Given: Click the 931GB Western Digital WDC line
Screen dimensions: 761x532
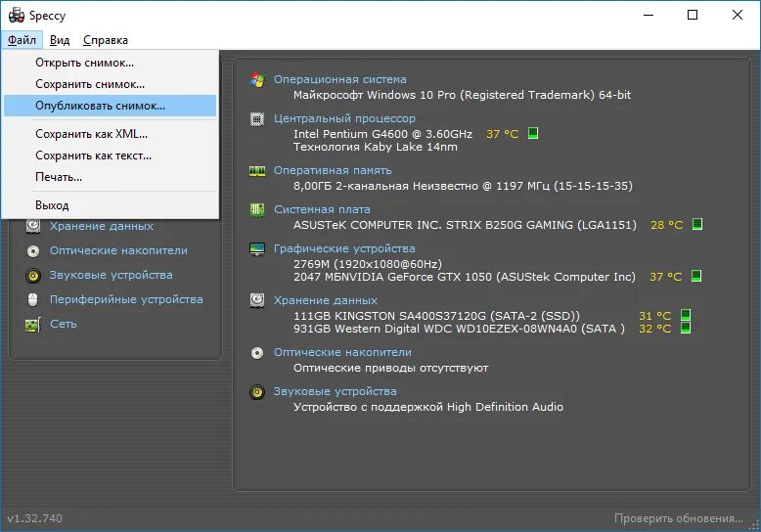Looking at the screenshot, I should (459, 329).
